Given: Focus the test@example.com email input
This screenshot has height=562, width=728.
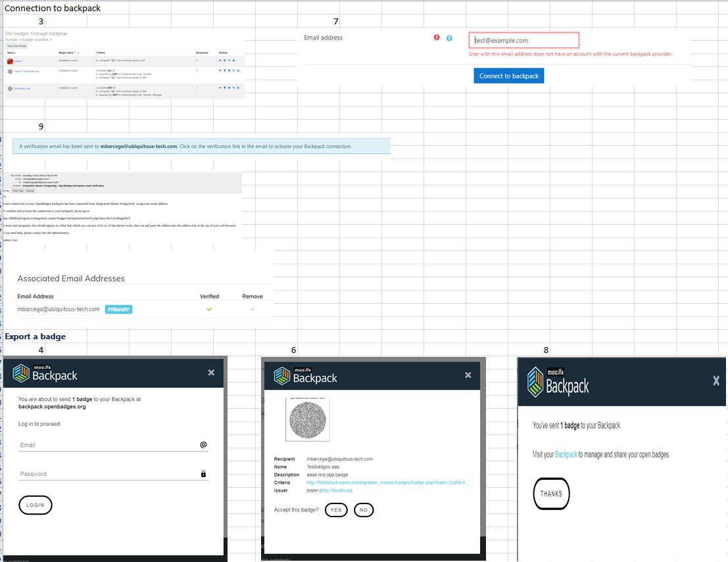Looking at the screenshot, I should 523,40.
